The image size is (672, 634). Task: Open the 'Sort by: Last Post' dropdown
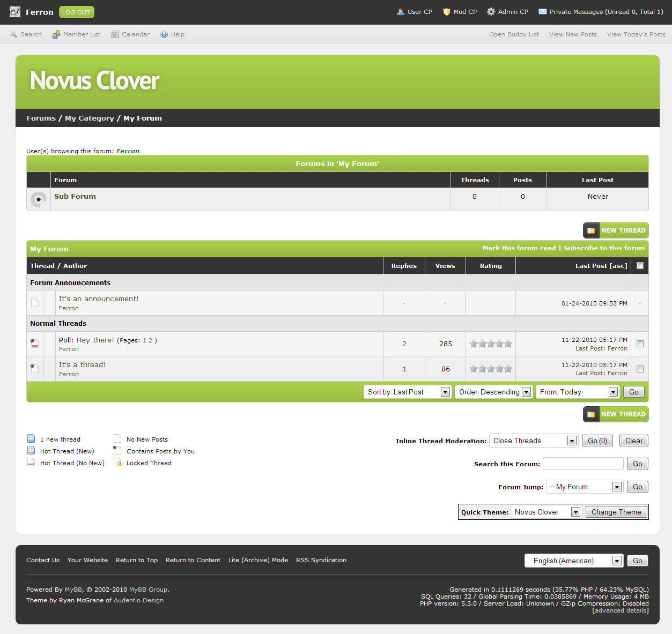[x=407, y=392]
